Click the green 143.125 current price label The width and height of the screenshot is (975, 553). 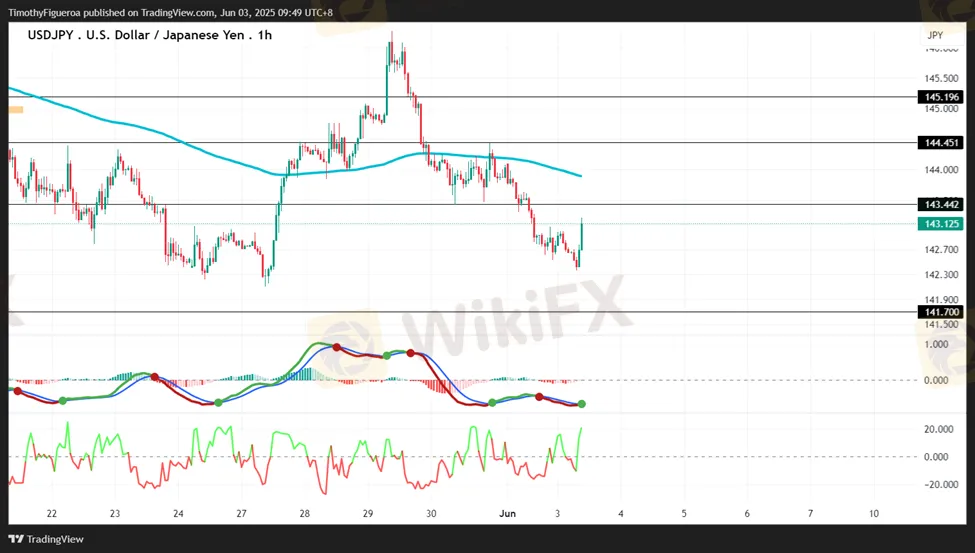(941, 224)
